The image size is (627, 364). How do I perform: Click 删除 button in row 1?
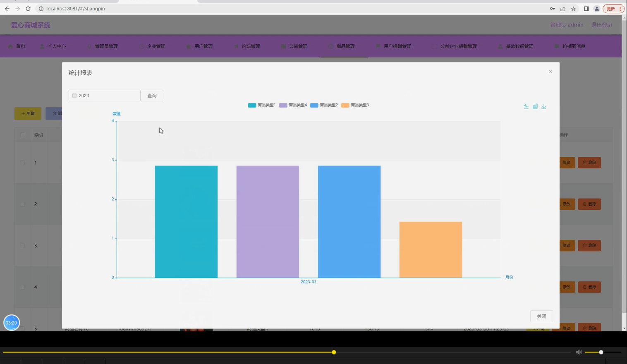[x=589, y=163]
